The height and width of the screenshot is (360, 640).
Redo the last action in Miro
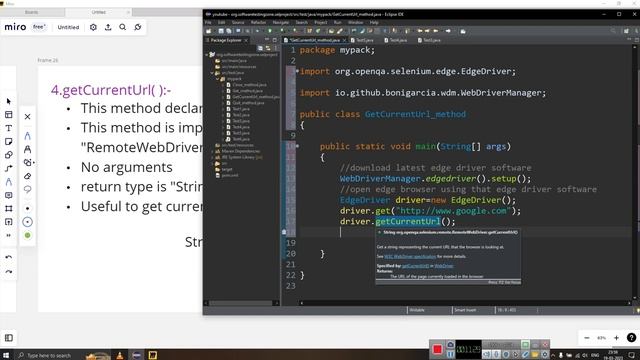[9, 272]
